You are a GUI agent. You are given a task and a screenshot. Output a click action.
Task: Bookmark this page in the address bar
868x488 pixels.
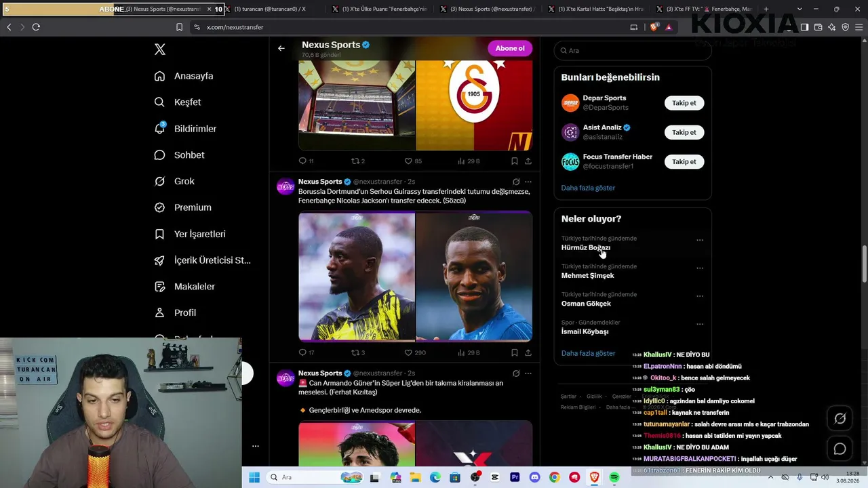(x=179, y=27)
